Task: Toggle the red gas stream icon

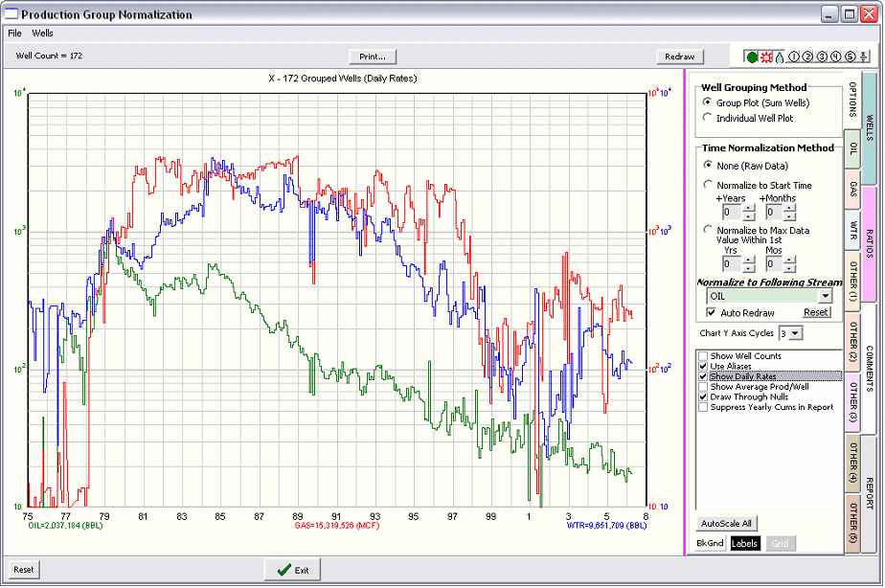Action: pyautogui.click(x=765, y=57)
